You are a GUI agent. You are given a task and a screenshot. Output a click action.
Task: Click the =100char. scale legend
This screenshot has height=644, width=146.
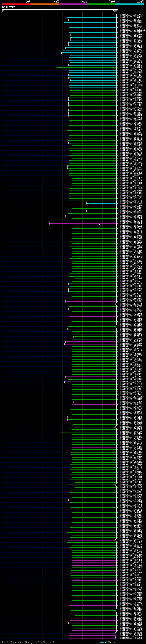tap(108, 642)
